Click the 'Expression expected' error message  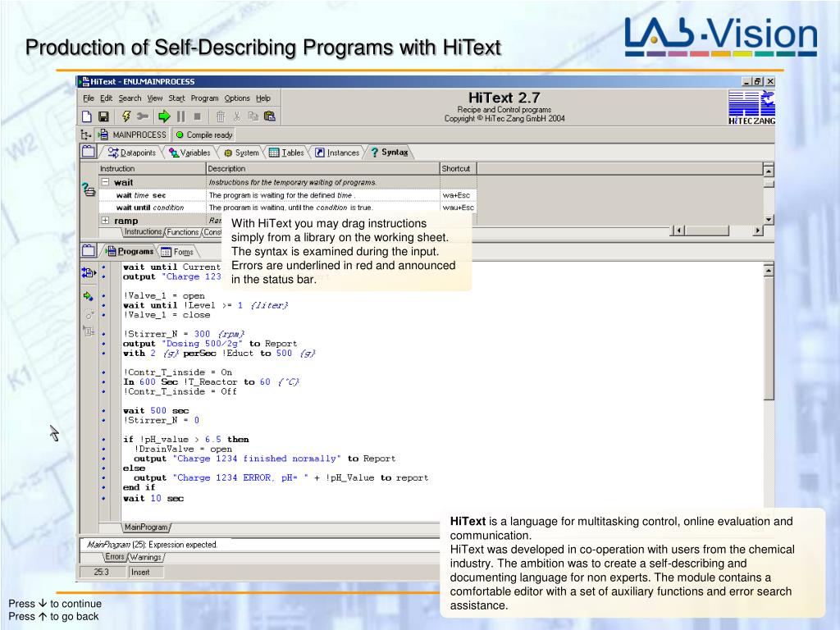(x=152, y=545)
